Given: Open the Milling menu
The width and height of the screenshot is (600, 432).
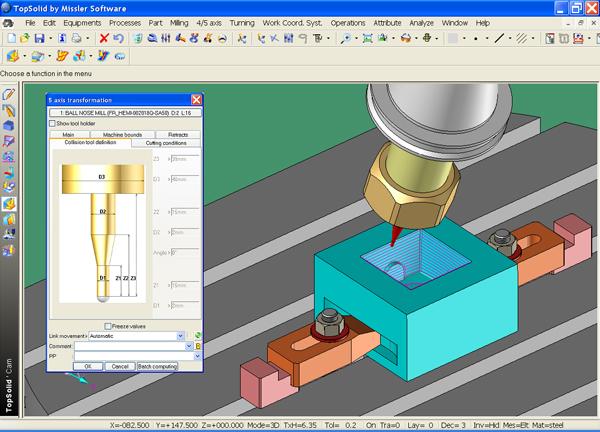Looking at the screenshot, I should point(179,23).
